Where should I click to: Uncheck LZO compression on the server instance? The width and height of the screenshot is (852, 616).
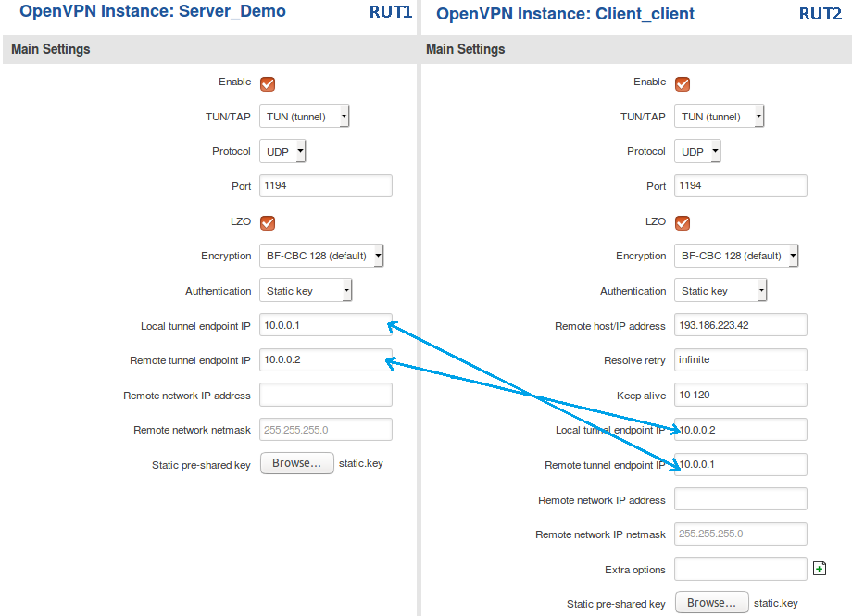267,222
